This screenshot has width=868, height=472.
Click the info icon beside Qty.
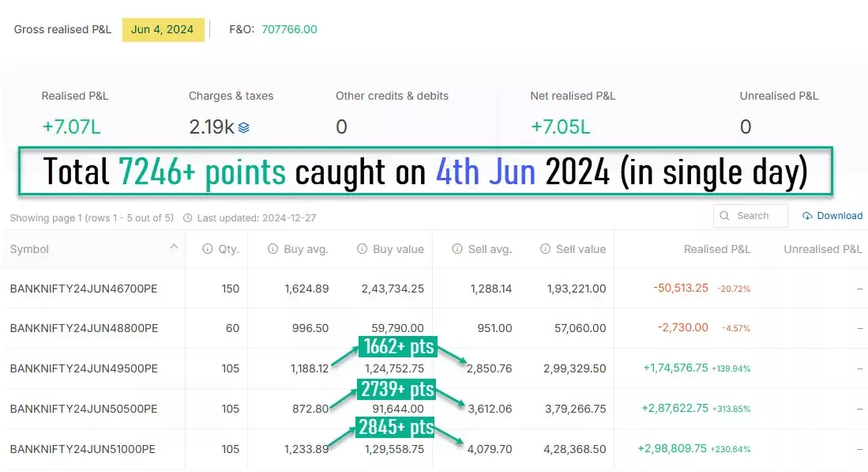pos(208,249)
